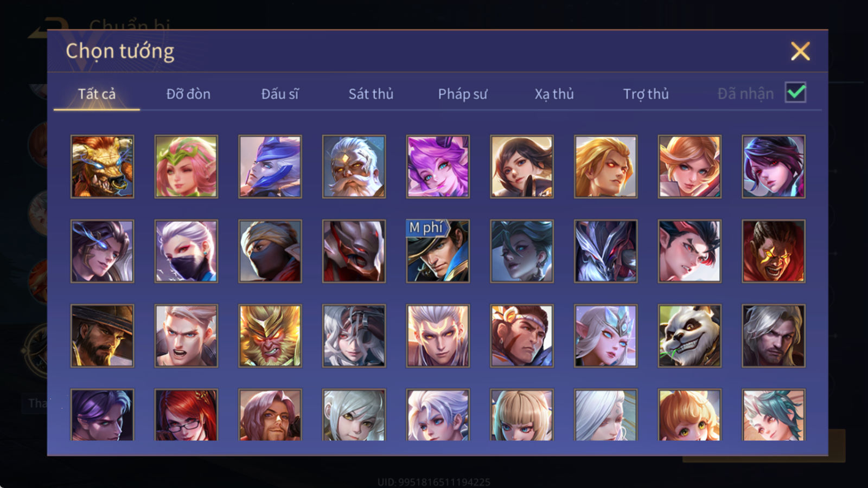View the Đấu sĩ category tab
This screenshot has width=868, height=488.
click(x=280, y=94)
